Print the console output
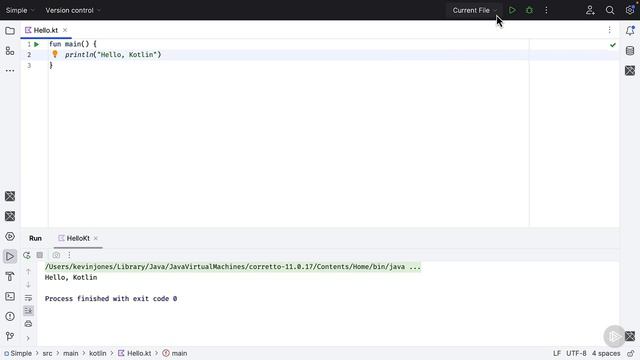This screenshot has height=360, width=640. click(28, 324)
